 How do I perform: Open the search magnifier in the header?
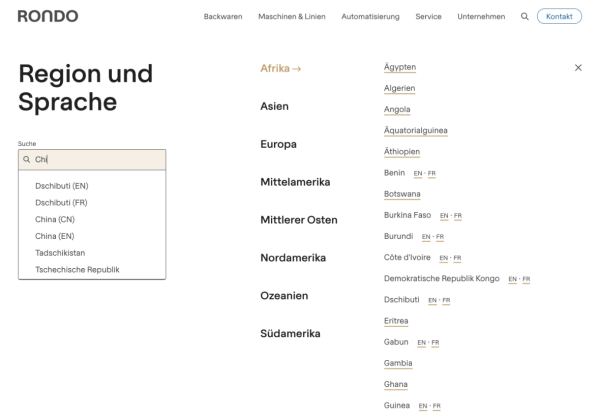coord(525,16)
